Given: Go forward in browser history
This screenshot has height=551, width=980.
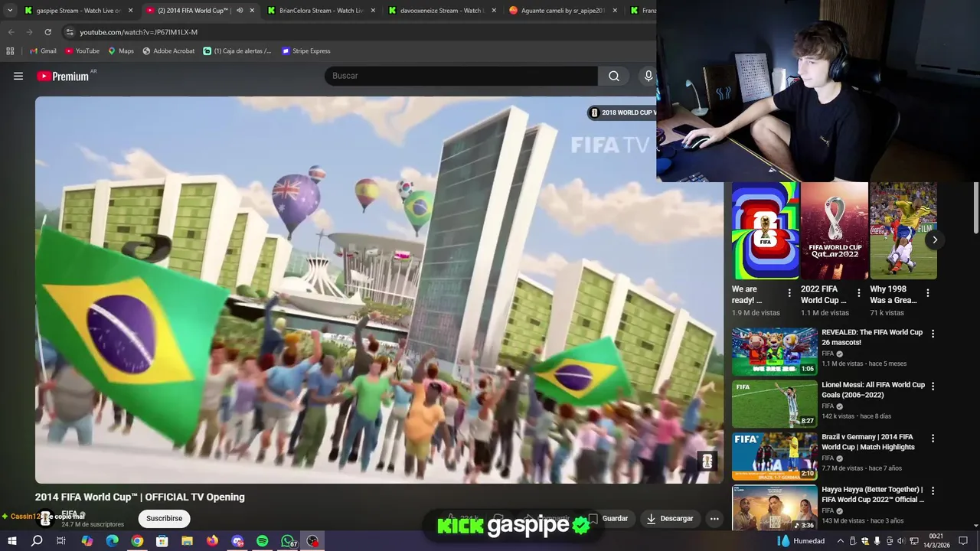Looking at the screenshot, I should [29, 32].
